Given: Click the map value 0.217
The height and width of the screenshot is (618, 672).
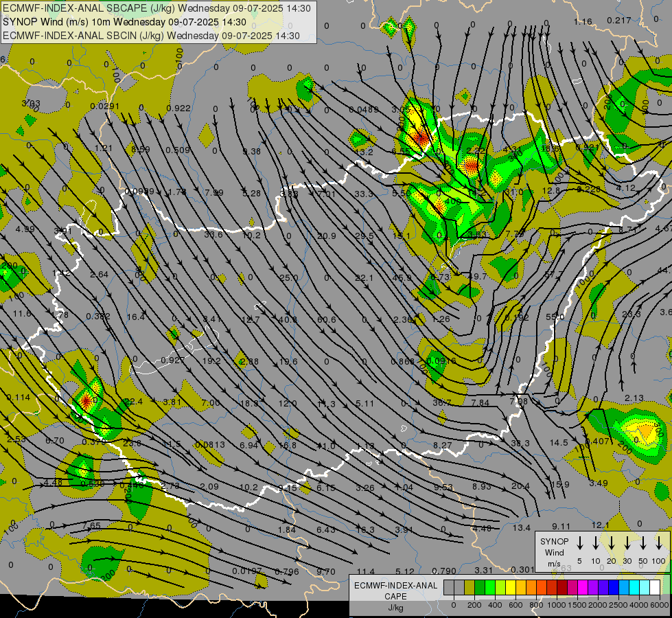Looking at the screenshot, I should coord(619,20).
